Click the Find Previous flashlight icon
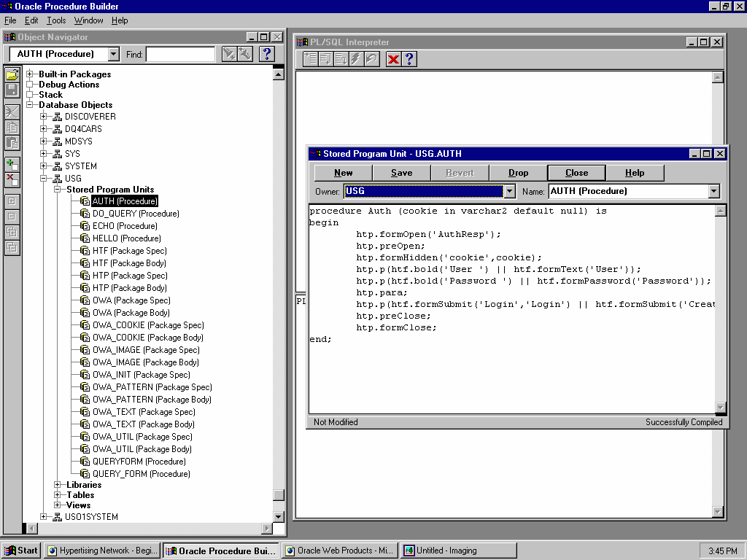Viewport: 747px width, 560px height. point(245,54)
